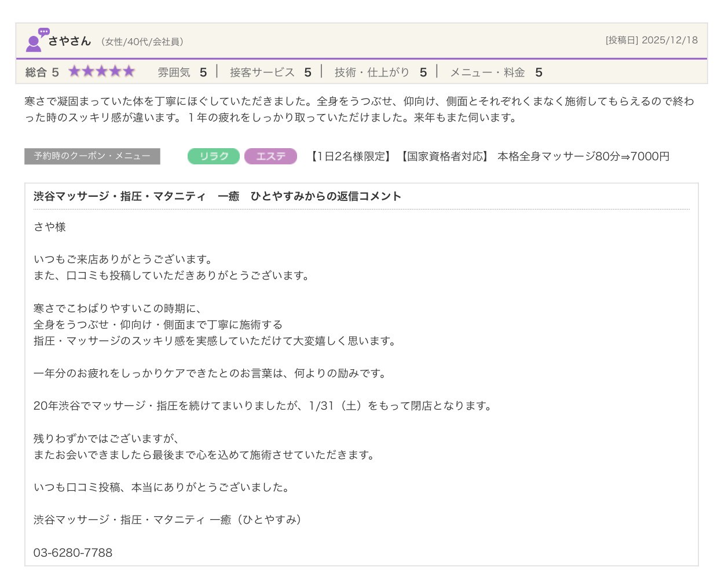Click the posting date 2025/12/18

coord(651,41)
